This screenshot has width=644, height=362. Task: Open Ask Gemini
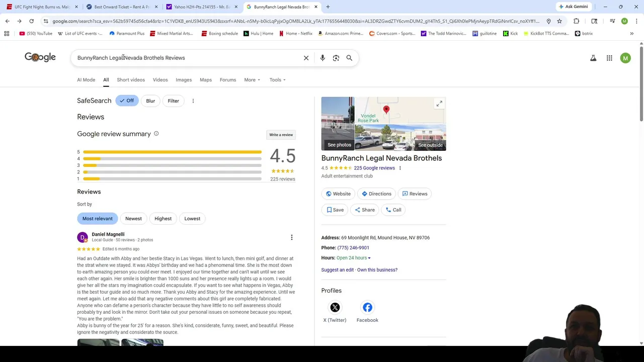click(573, 7)
